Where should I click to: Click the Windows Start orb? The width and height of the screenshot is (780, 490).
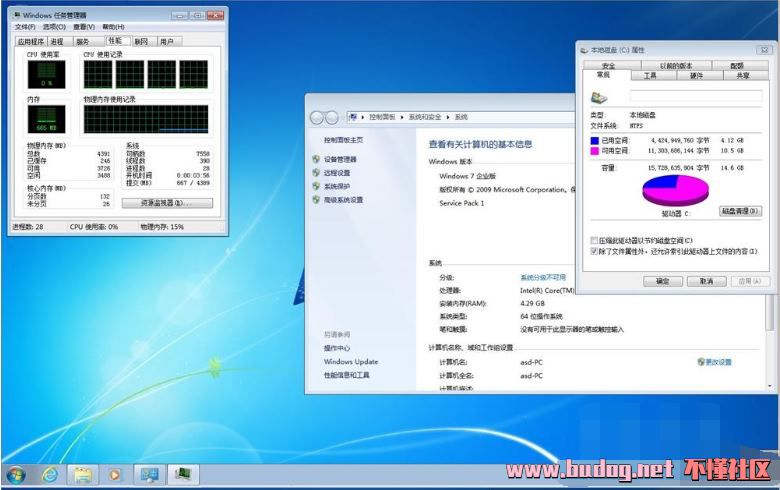16,473
